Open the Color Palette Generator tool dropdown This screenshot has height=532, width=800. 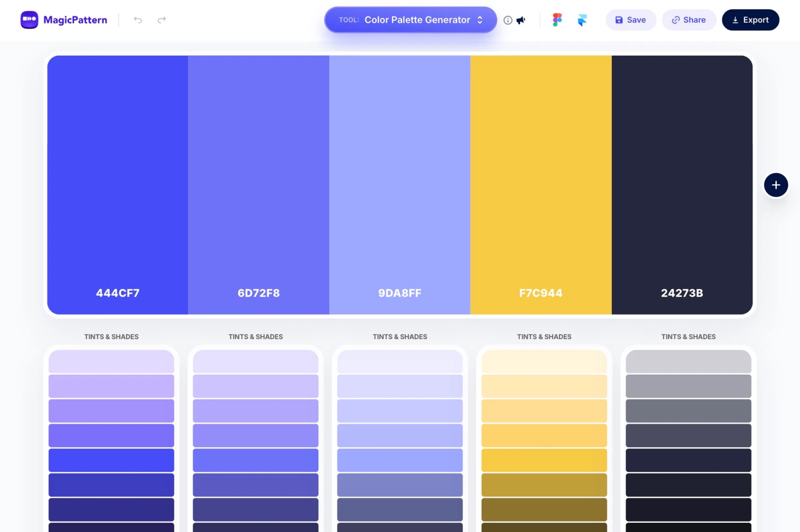[x=411, y=20]
